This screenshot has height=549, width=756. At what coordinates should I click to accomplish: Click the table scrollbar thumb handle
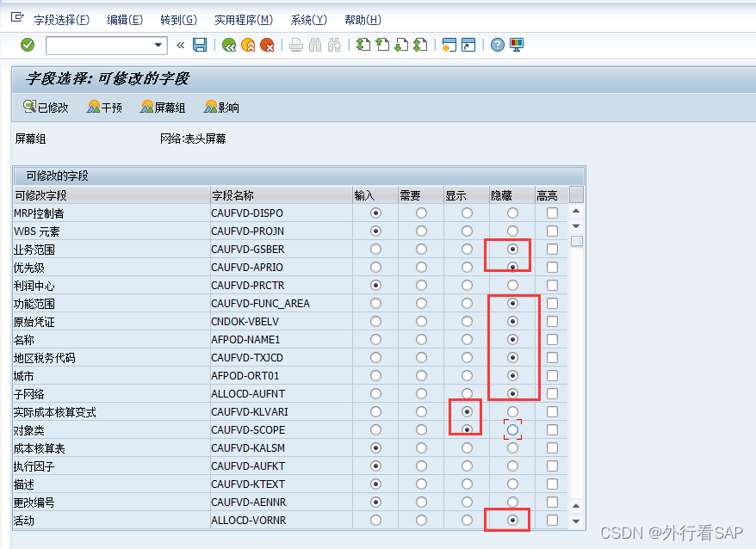pos(576,241)
